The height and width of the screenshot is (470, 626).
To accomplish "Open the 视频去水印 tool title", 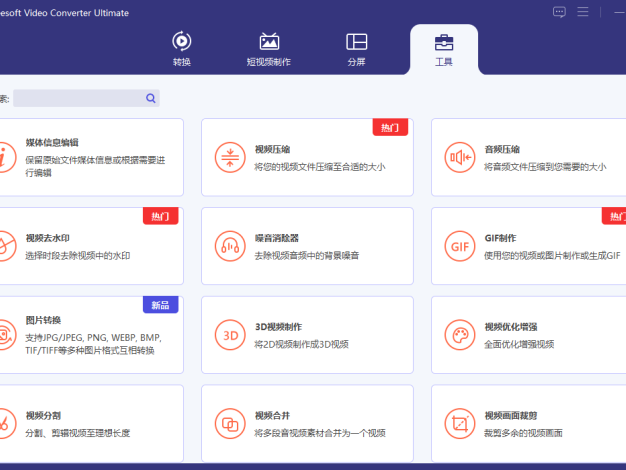I will [48, 238].
